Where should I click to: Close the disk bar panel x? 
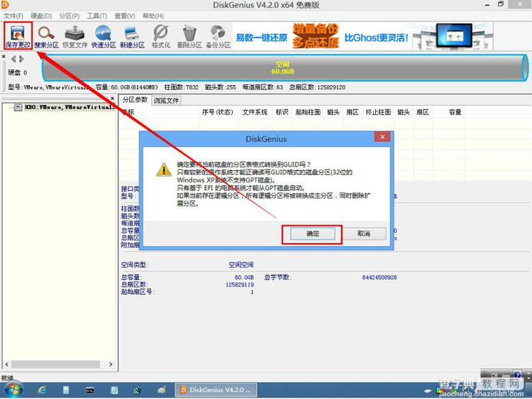(4, 57)
